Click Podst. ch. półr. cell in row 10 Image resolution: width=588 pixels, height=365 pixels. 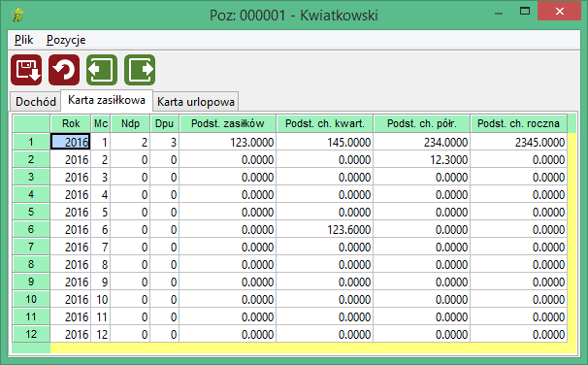tap(422, 299)
